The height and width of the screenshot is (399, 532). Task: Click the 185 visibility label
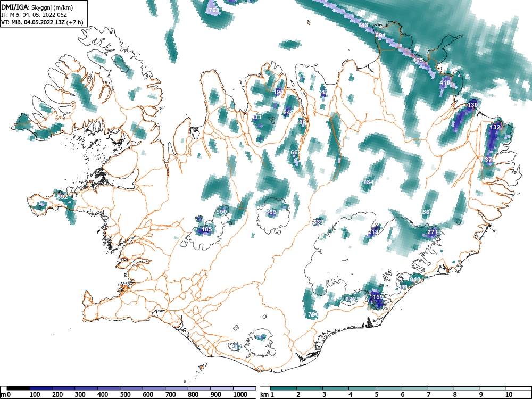(206, 229)
